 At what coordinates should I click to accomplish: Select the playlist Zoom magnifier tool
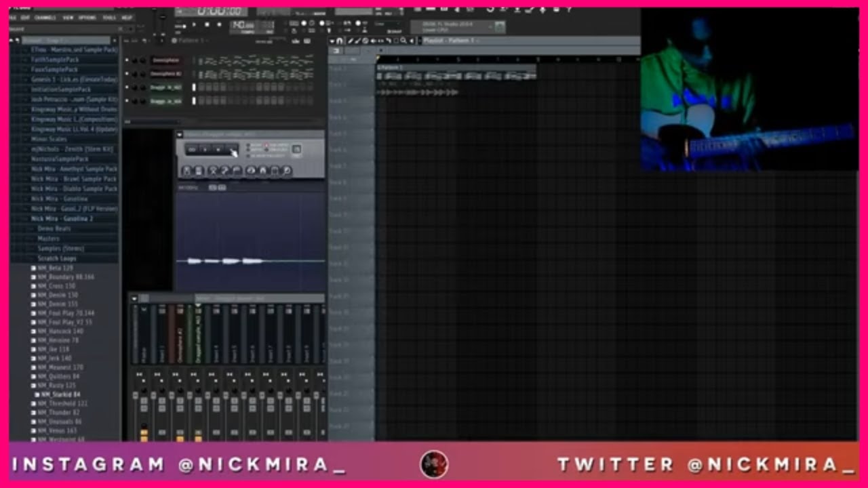point(403,41)
